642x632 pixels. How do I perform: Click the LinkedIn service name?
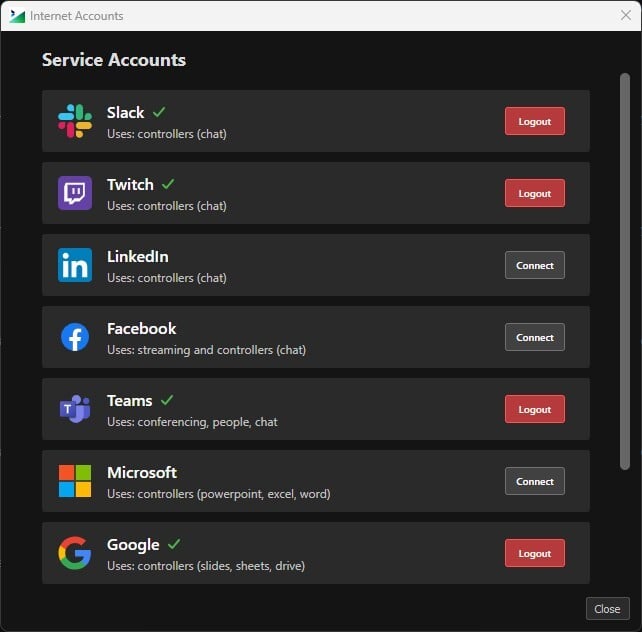[x=138, y=257]
